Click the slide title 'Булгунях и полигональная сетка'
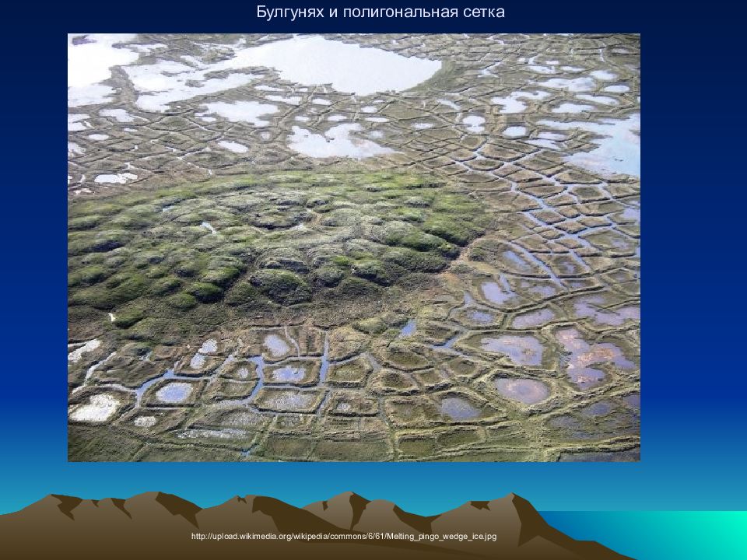 381,12
